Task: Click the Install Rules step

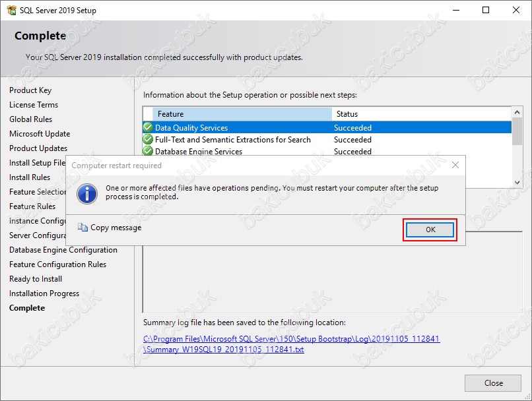Action: tap(30, 177)
